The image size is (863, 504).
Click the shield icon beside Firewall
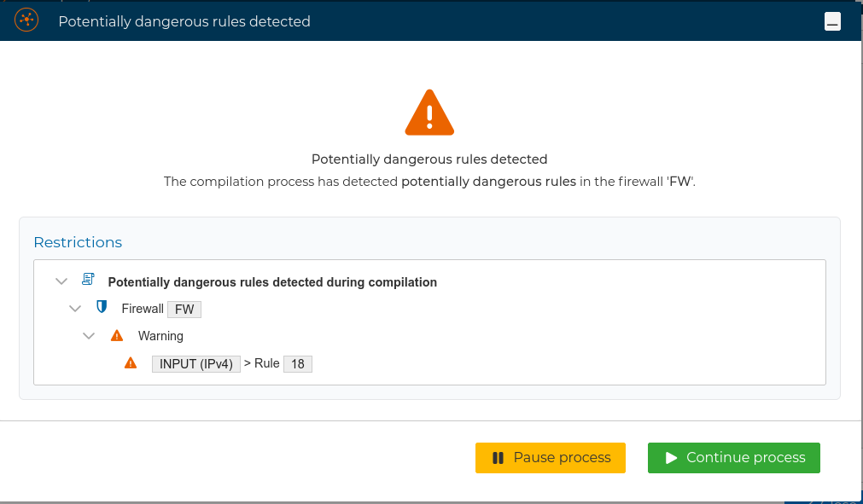pos(102,307)
